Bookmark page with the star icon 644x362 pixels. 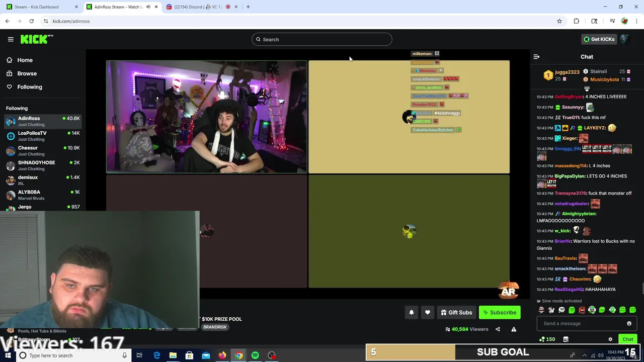tap(559, 21)
